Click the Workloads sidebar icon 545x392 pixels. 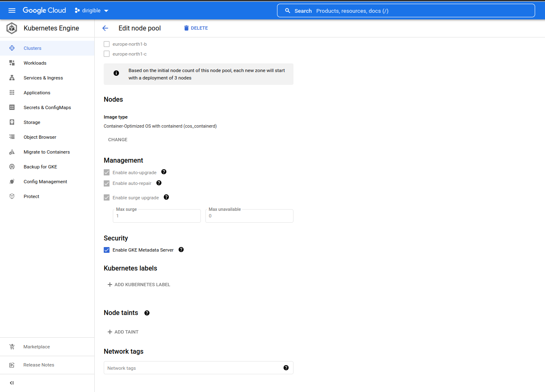12,63
